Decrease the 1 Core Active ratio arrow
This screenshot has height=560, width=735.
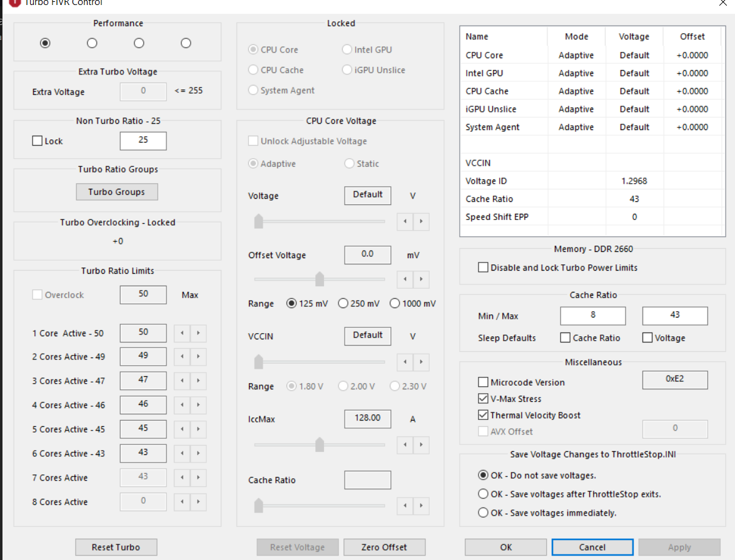point(182,333)
